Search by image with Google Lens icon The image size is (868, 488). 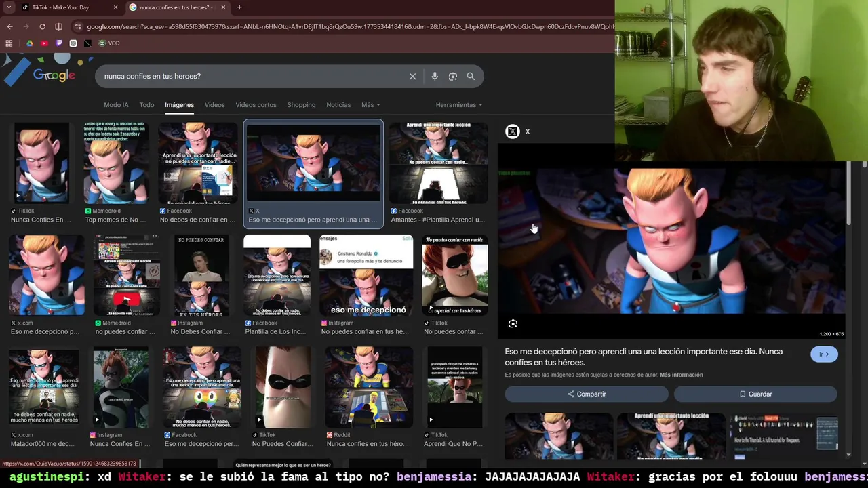tap(453, 76)
